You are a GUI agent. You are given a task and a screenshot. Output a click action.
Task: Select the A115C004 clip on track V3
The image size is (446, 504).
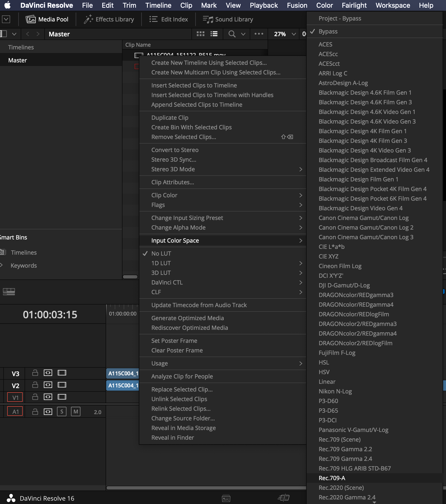[x=123, y=373]
